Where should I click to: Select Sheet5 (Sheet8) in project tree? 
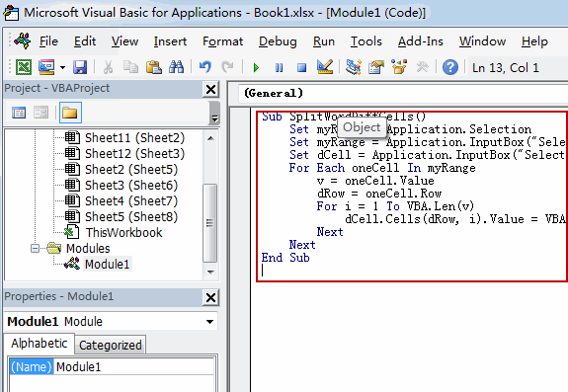pyautogui.click(x=131, y=217)
